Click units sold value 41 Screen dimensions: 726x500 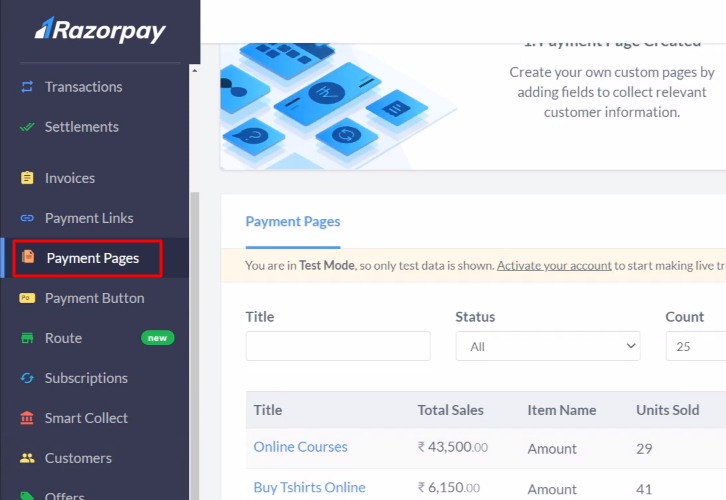click(644, 489)
